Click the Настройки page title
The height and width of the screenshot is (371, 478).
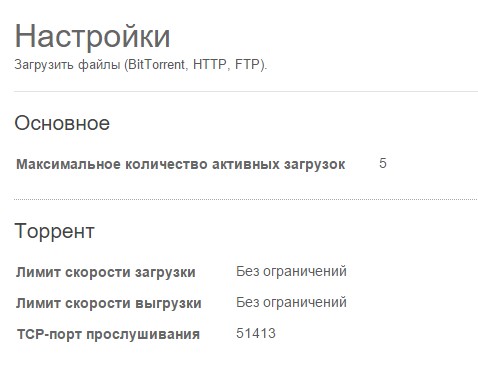click(x=92, y=36)
